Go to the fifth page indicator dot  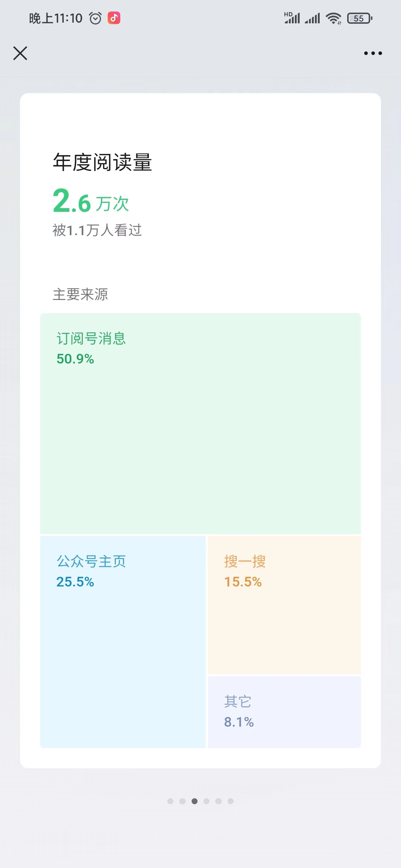click(x=218, y=801)
